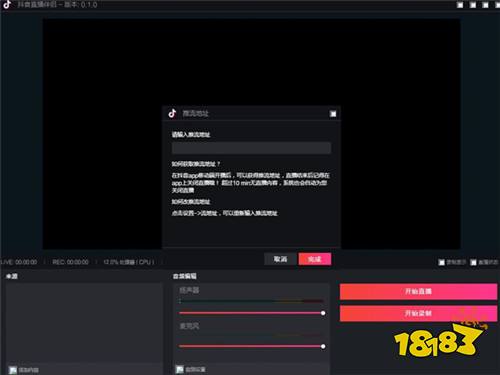Click the right icon at the status bar's right end
Image resolution: width=500 pixels, height=375 pixels.
(x=473, y=262)
